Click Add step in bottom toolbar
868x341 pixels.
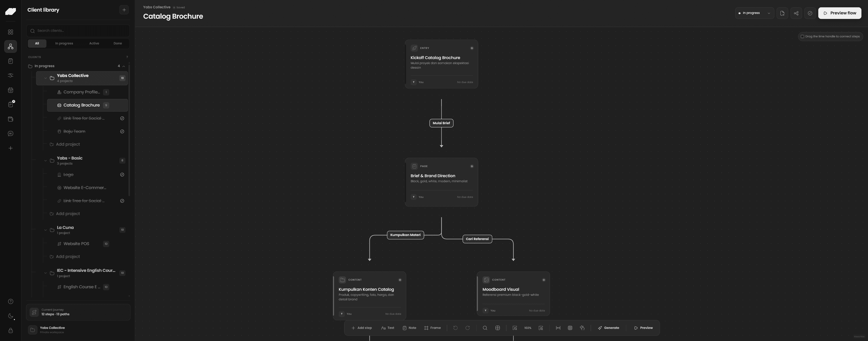361,328
